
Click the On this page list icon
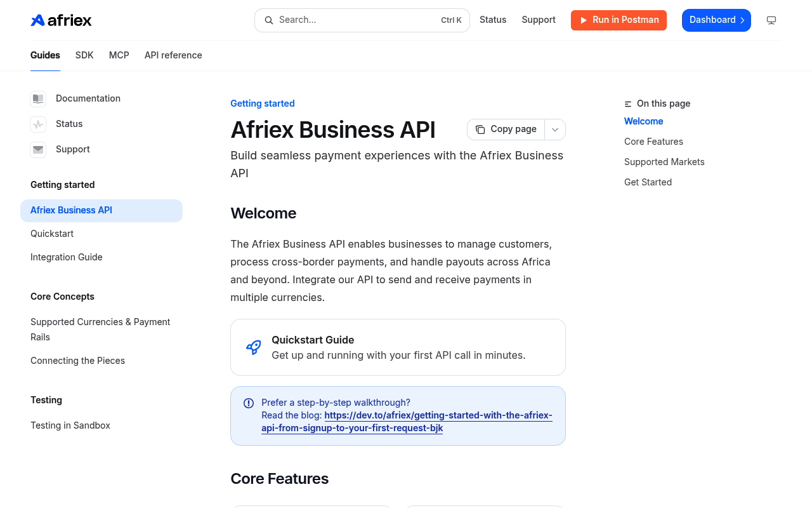[628, 104]
